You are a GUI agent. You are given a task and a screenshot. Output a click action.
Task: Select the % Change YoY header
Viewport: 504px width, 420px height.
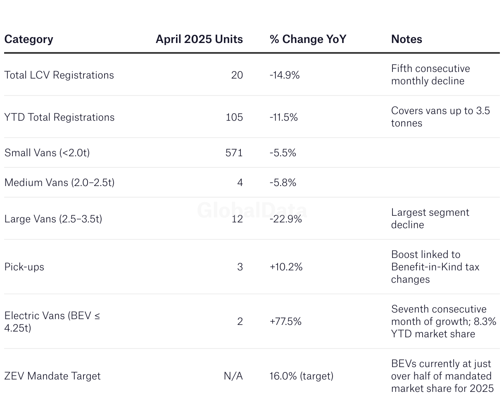point(308,39)
